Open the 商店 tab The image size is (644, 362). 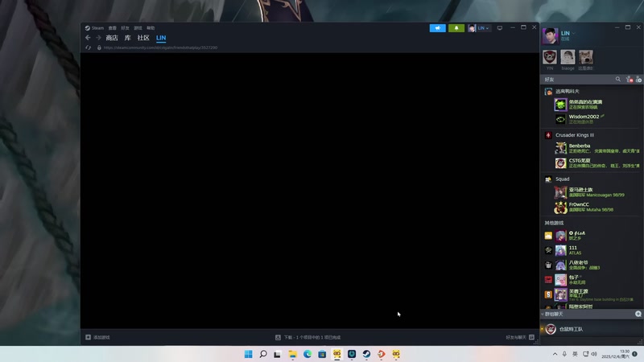click(112, 38)
